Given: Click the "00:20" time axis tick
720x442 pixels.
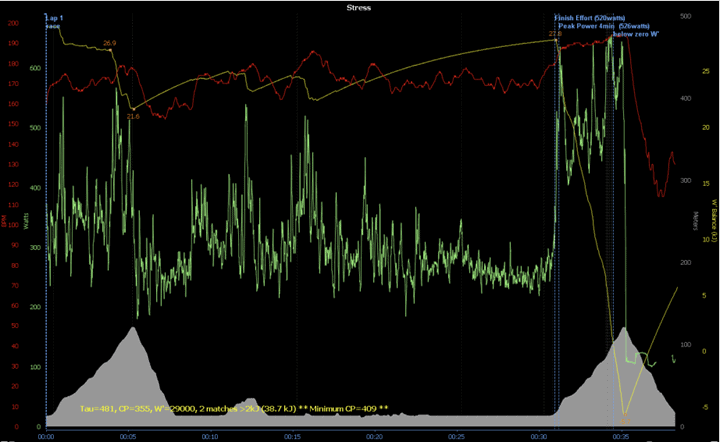Looking at the screenshot, I should pos(375,436).
